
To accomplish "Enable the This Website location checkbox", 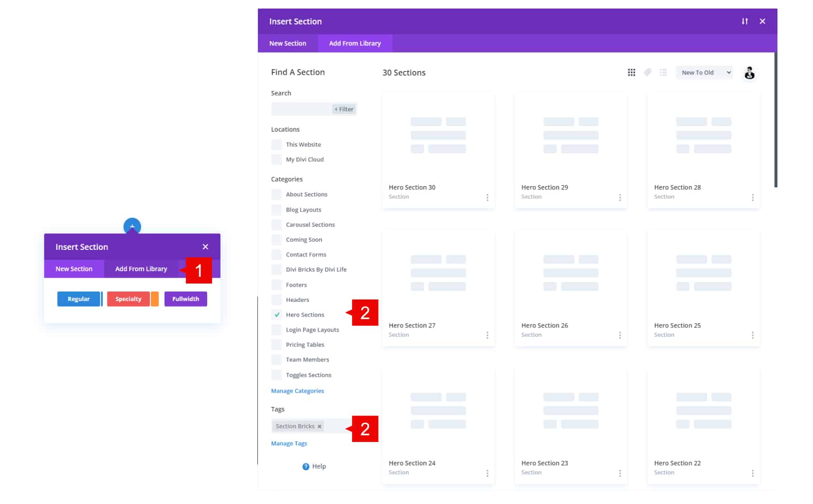I will coord(277,145).
